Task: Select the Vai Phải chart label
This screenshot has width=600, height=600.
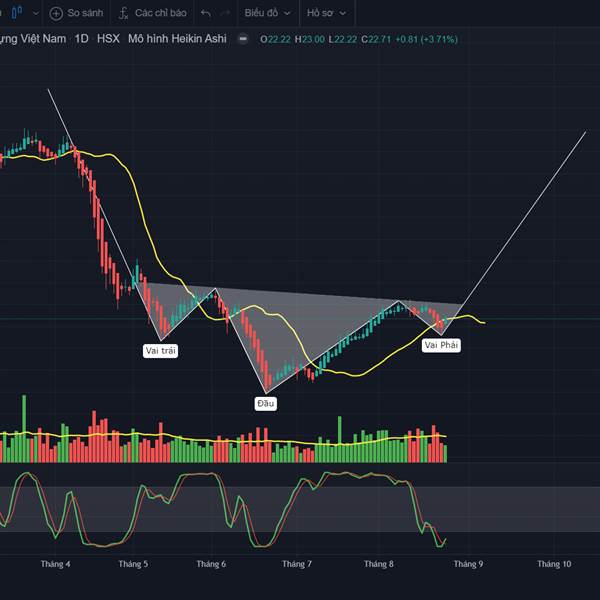Action: (441, 345)
